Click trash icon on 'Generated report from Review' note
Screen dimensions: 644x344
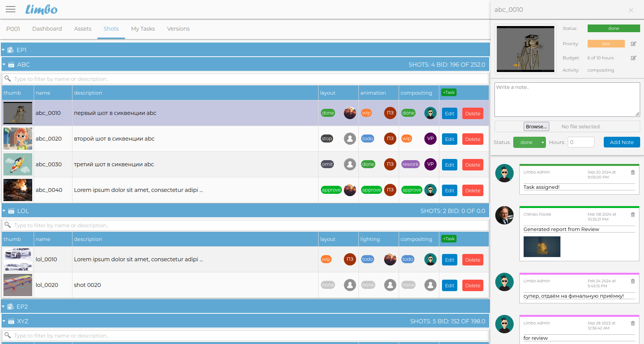point(632,215)
